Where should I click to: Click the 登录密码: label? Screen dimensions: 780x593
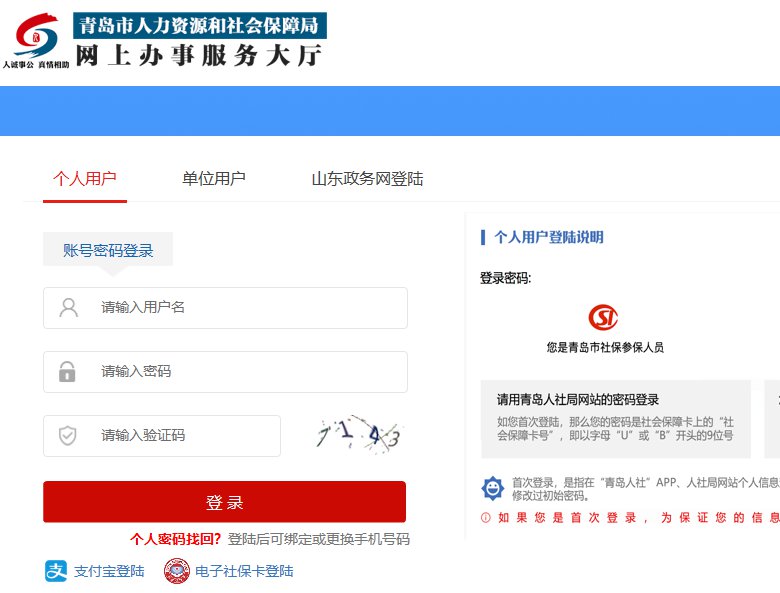click(x=505, y=278)
